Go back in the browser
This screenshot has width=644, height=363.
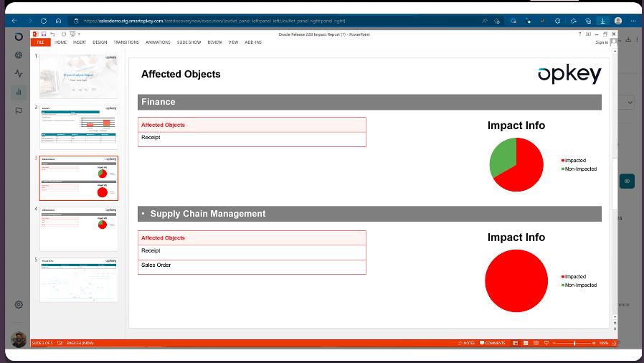(x=15, y=21)
